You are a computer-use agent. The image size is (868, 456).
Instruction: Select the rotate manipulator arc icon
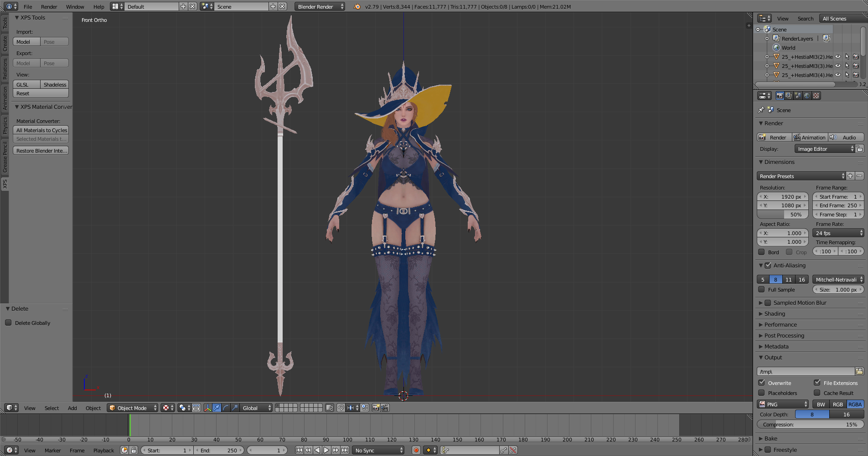point(226,408)
